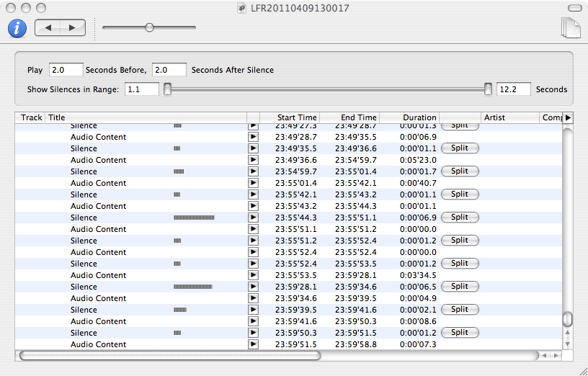Screen dimensions: 588x376
Task: Click the upper range slider handle
Action: tap(488, 89)
